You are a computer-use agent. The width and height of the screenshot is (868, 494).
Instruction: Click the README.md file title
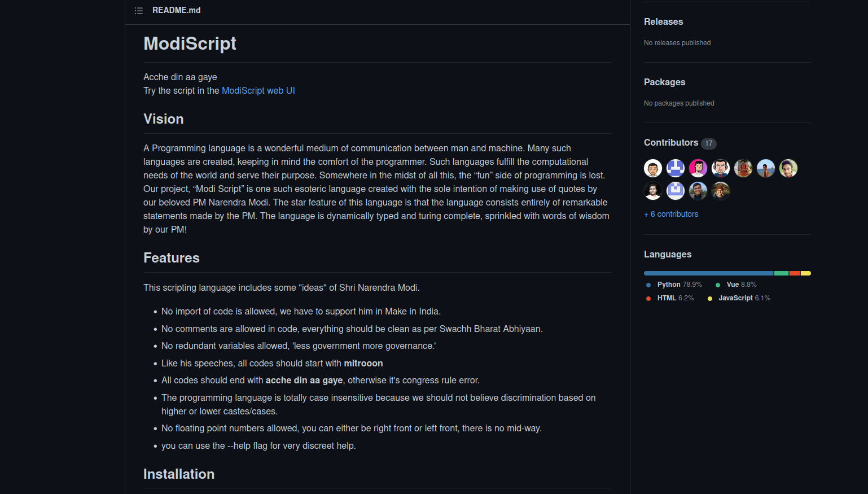(x=176, y=10)
